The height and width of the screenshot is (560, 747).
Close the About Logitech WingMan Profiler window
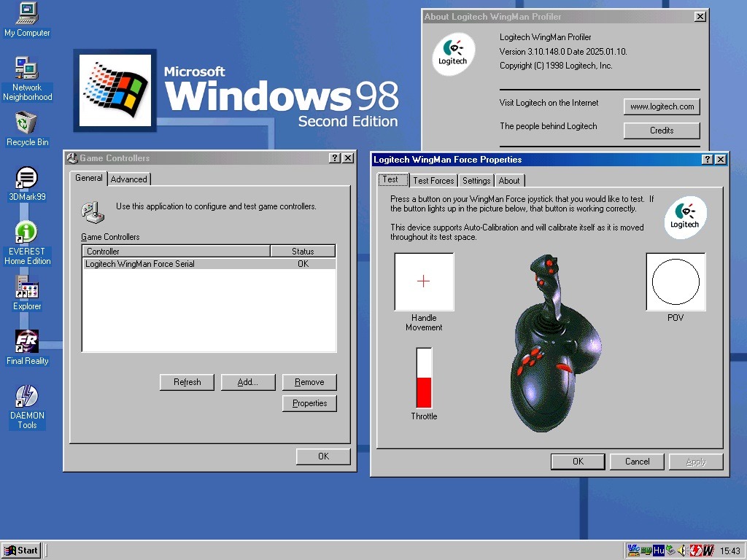pos(700,17)
